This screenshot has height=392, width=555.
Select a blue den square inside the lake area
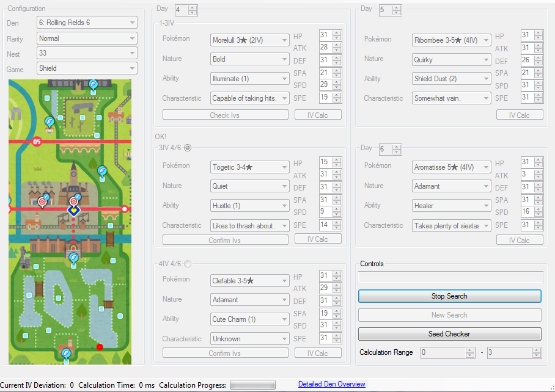[x=57, y=298]
